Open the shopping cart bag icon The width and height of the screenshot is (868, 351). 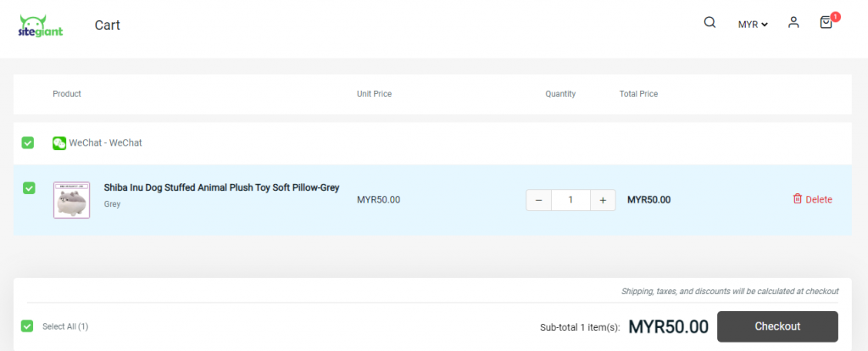click(826, 23)
